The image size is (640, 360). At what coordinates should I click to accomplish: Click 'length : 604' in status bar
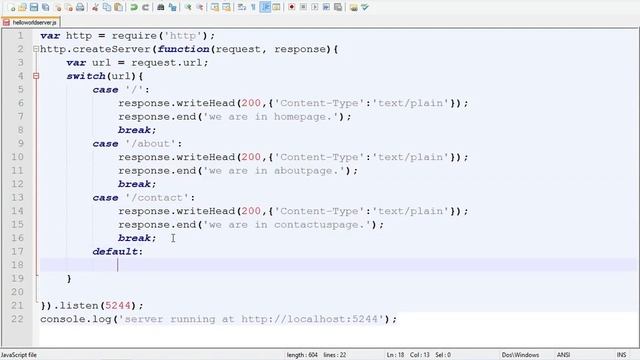[302, 355]
